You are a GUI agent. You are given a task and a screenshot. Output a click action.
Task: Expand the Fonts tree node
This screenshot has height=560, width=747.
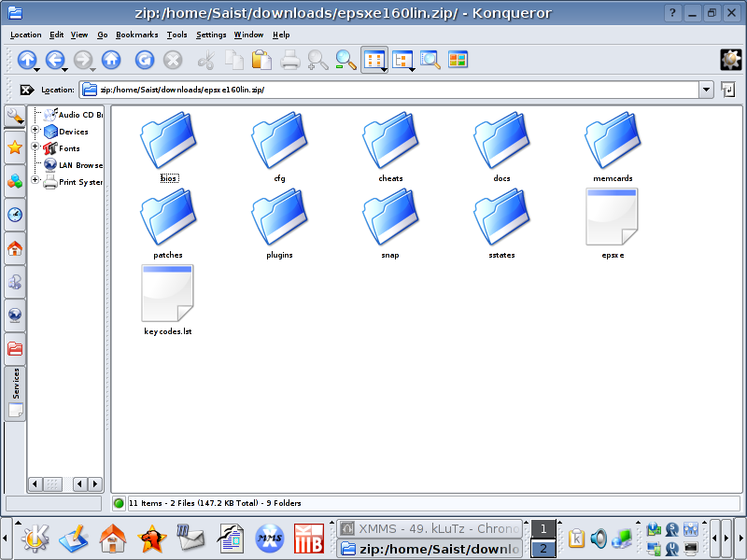[35, 147]
